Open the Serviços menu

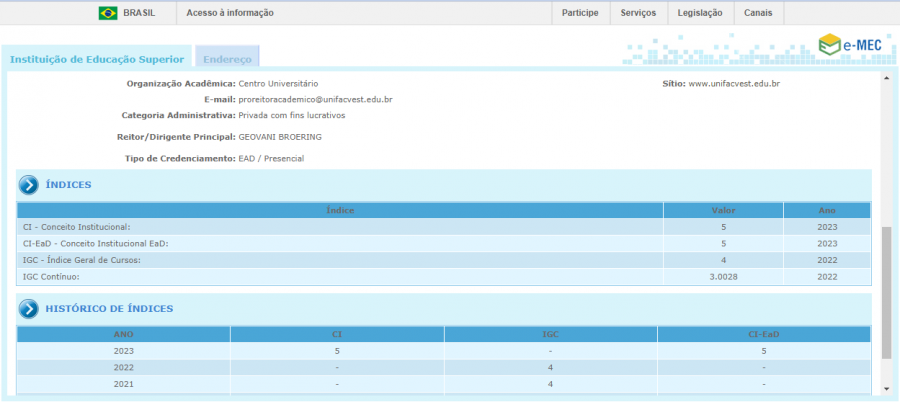[638, 13]
